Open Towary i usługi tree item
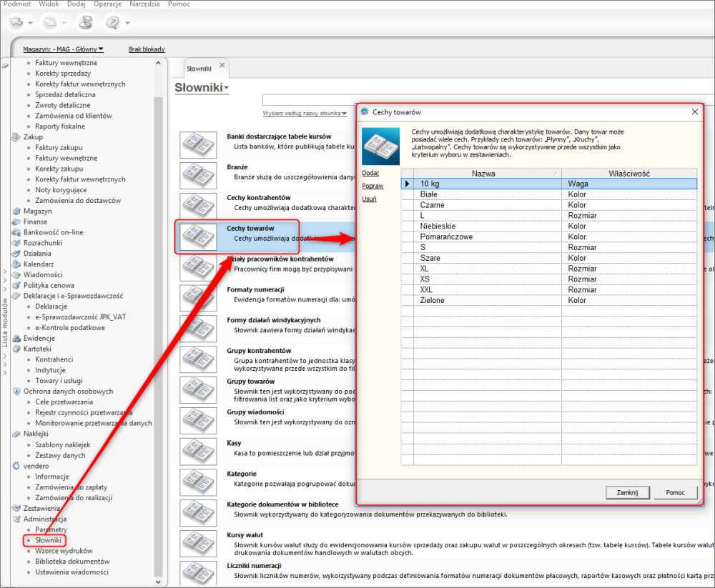 [x=59, y=381]
